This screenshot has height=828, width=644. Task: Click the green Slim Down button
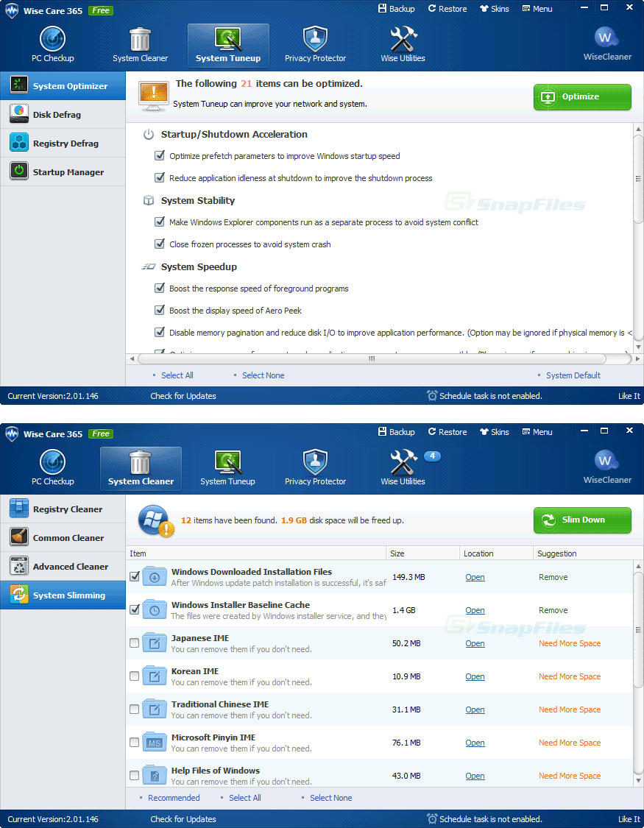point(582,520)
